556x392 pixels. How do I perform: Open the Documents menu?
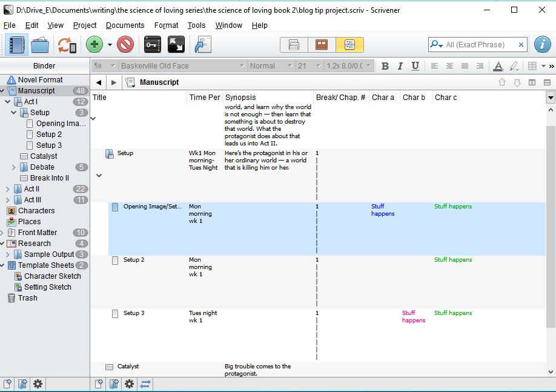click(x=125, y=25)
